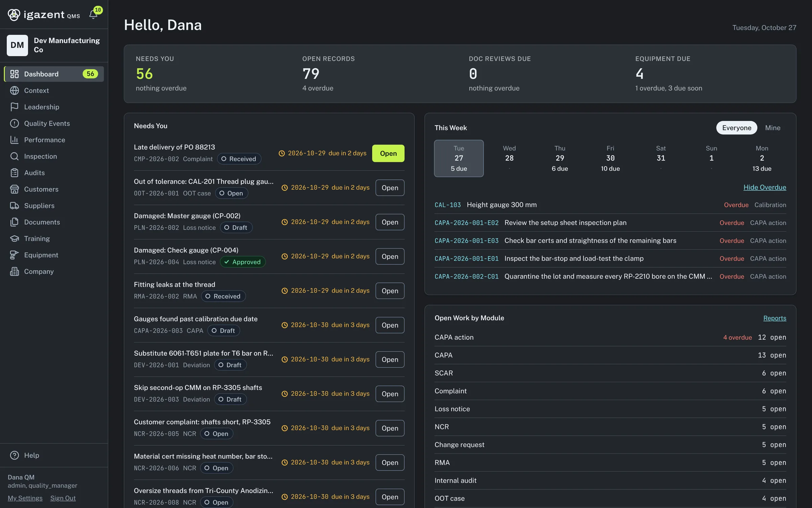Click the DM company avatar

(17, 45)
